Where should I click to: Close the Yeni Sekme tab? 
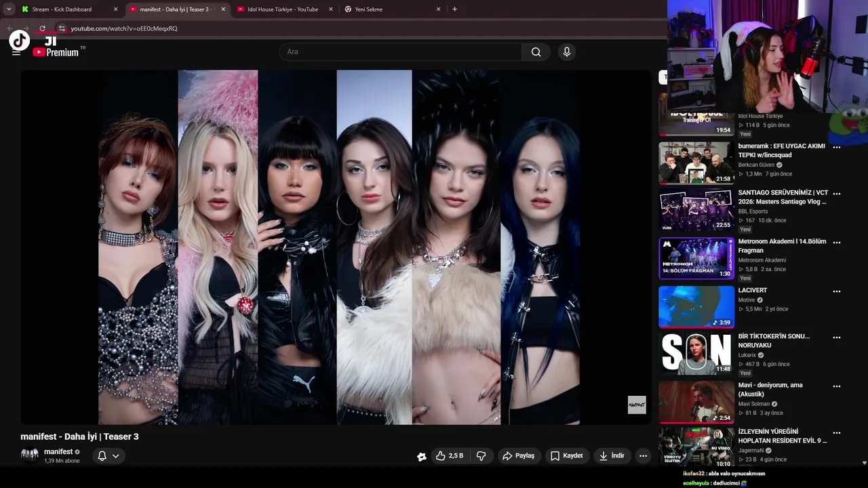(x=438, y=9)
